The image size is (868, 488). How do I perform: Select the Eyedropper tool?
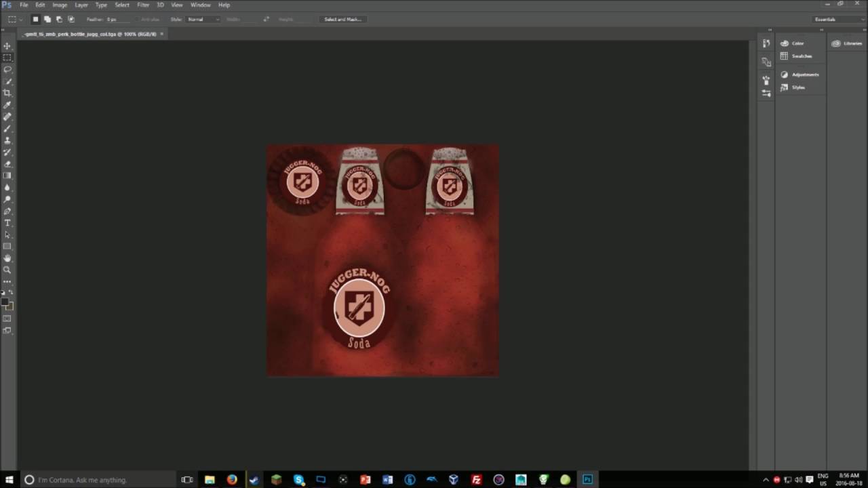[7, 105]
